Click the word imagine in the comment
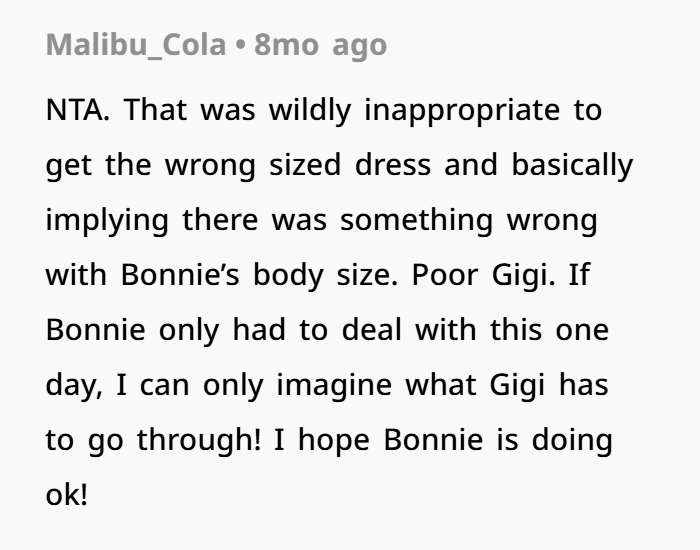This screenshot has height=550, width=700. tap(334, 384)
